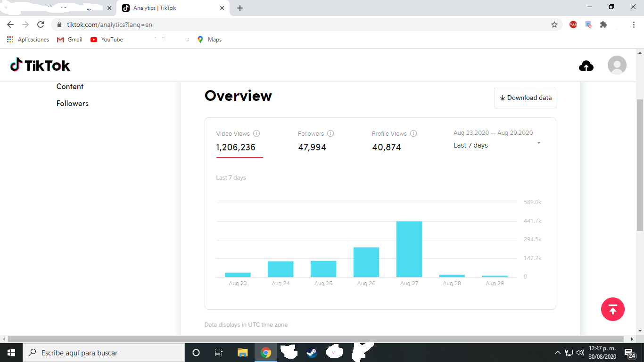Click the Overview heading
This screenshot has height=362, width=644.
click(x=238, y=96)
